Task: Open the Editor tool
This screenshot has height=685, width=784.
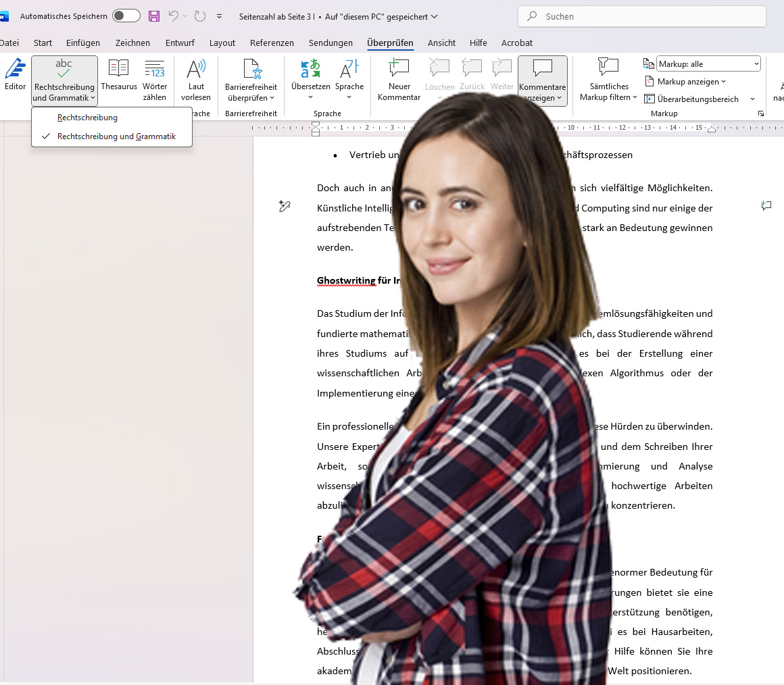Action: (15, 75)
